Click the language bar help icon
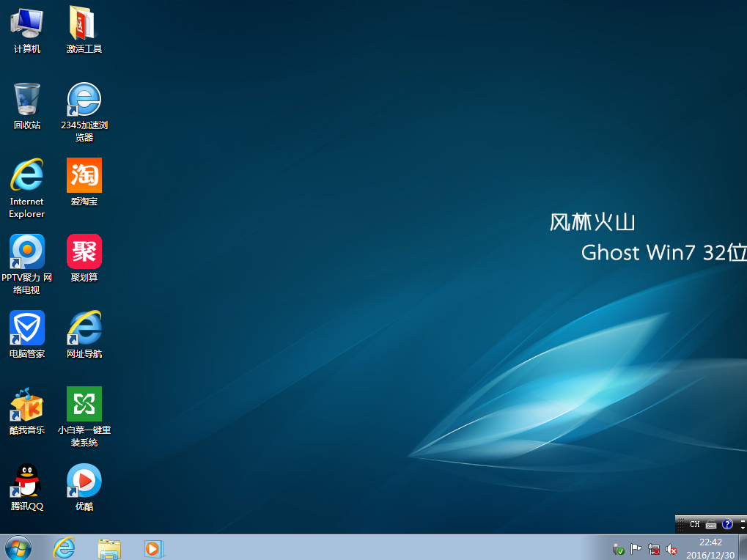The width and height of the screenshot is (747, 560). 727,524
